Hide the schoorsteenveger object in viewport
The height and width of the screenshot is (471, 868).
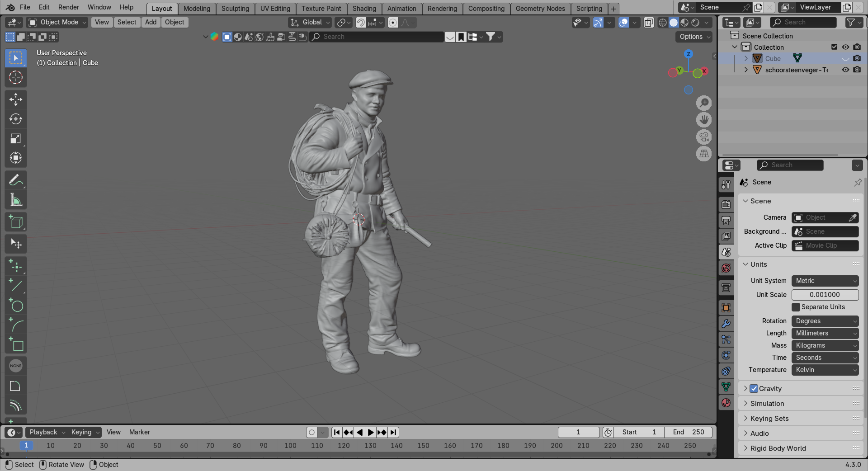pos(845,70)
